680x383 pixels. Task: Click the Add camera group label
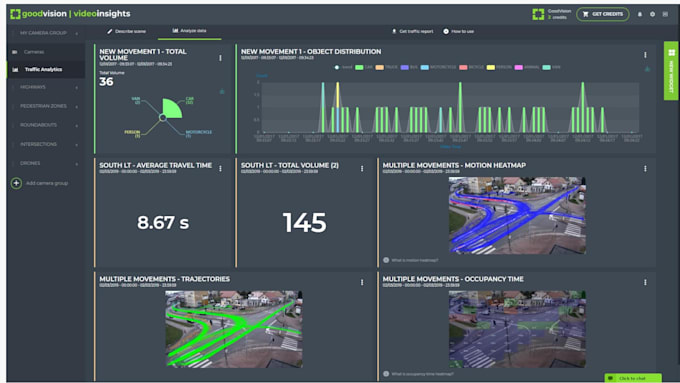[47, 183]
